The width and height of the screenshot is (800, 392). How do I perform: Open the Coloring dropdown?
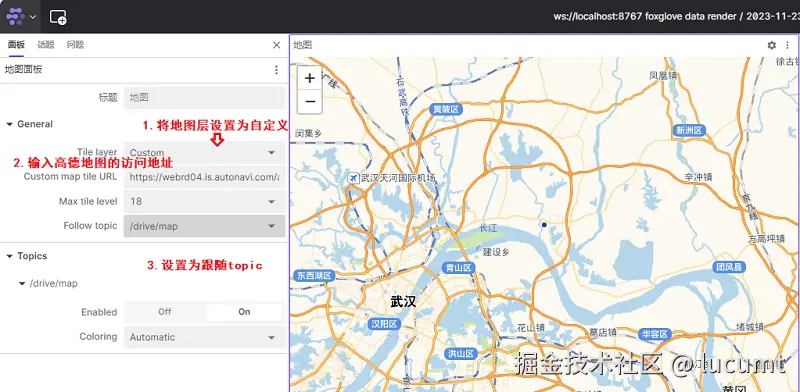(x=204, y=337)
